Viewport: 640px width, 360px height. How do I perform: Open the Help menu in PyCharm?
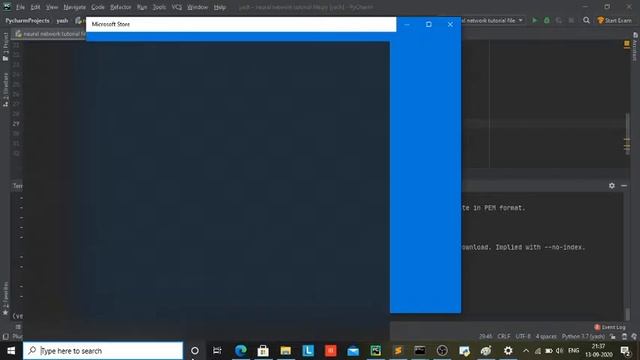[x=220, y=7]
